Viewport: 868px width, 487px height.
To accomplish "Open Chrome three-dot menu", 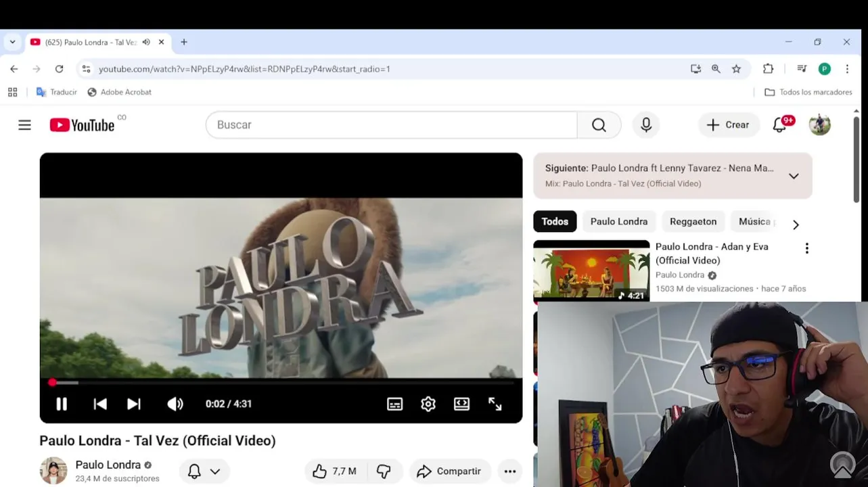I will tap(847, 69).
